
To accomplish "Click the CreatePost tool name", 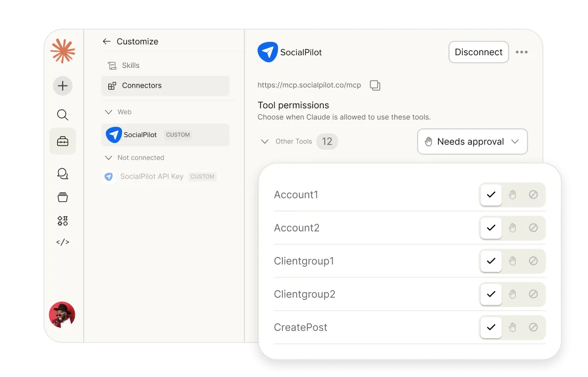I will [x=300, y=327].
